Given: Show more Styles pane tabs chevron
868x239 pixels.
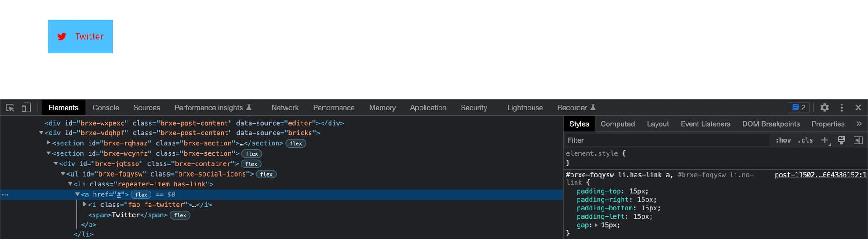Looking at the screenshot, I should point(859,124).
